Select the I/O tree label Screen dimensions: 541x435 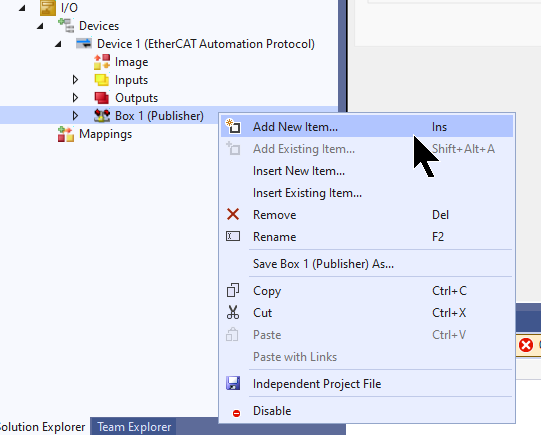(69, 8)
